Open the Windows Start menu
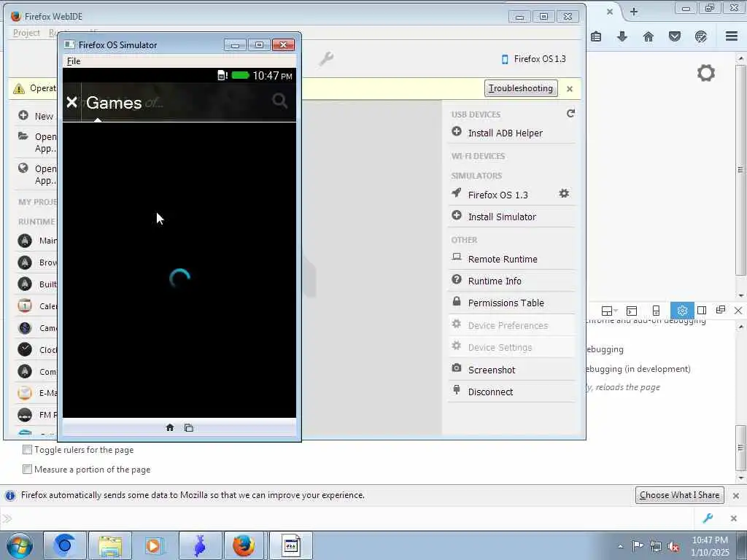This screenshot has width=747, height=560. (x=20, y=545)
